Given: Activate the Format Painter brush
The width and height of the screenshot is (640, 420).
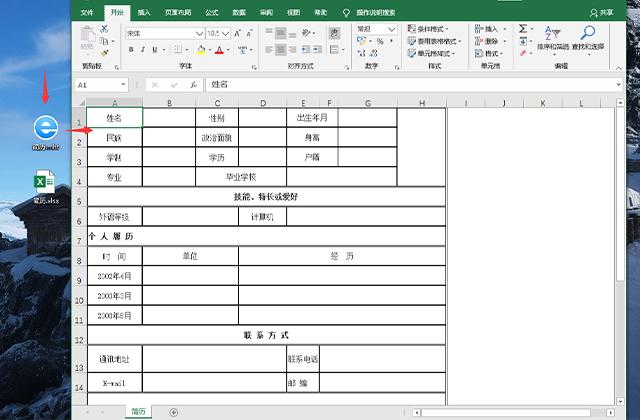Looking at the screenshot, I should pyautogui.click(x=104, y=53).
